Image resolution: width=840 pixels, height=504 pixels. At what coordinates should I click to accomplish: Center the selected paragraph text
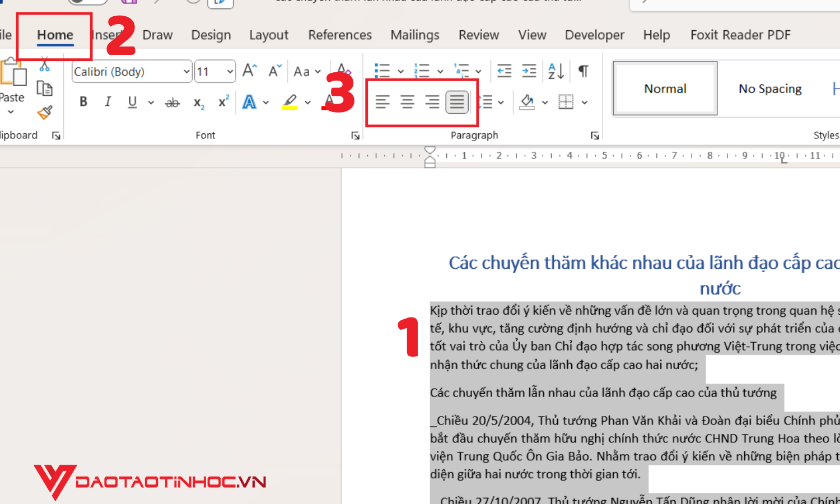click(x=406, y=102)
